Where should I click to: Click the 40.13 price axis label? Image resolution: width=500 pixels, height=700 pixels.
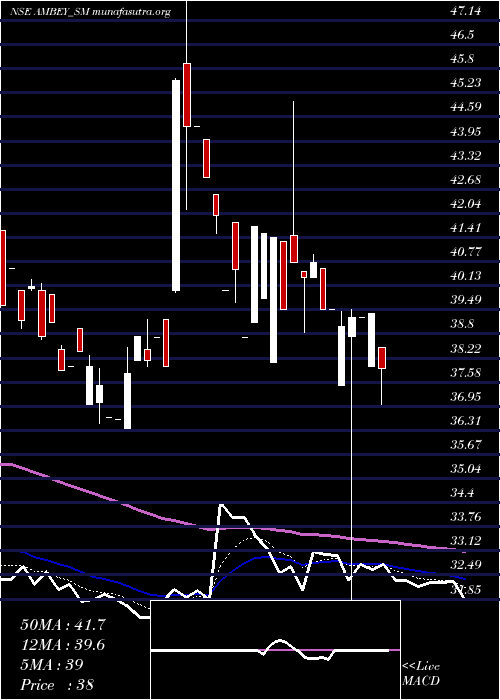pyautogui.click(x=465, y=276)
